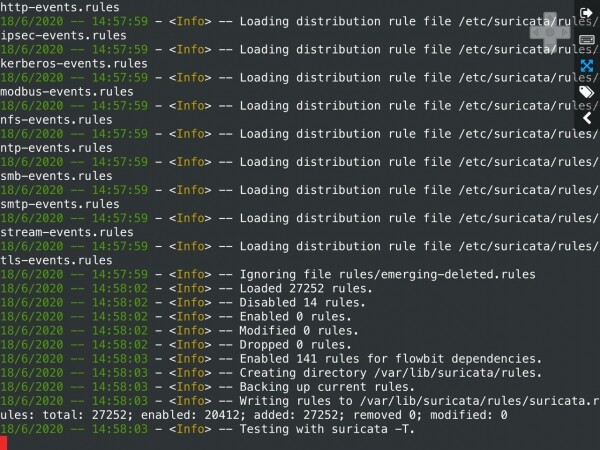Toggle fullscreen with the blue arrows icon
This screenshot has height=450, width=600.
[587, 66]
